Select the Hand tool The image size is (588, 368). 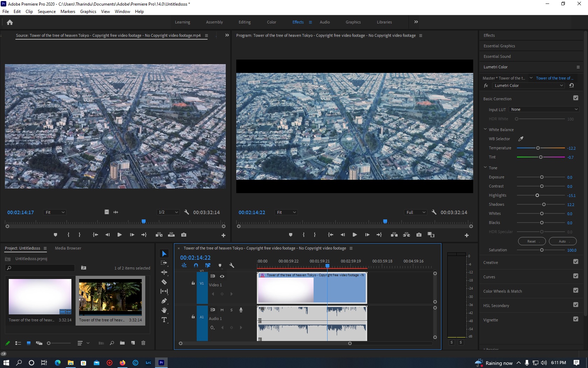point(164,310)
